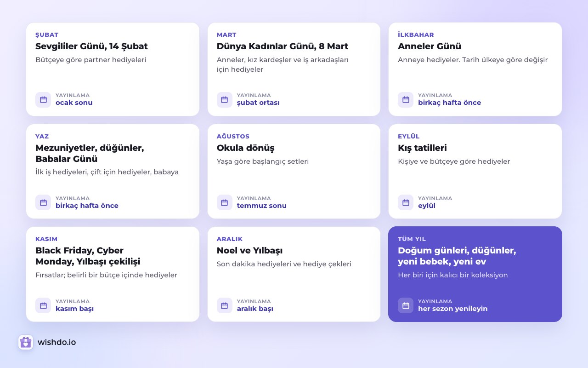Click heading "Mezuniyetler, düğünler, Babalar Günü"
This screenshot has width=588, height=368.
pos(90,153)
